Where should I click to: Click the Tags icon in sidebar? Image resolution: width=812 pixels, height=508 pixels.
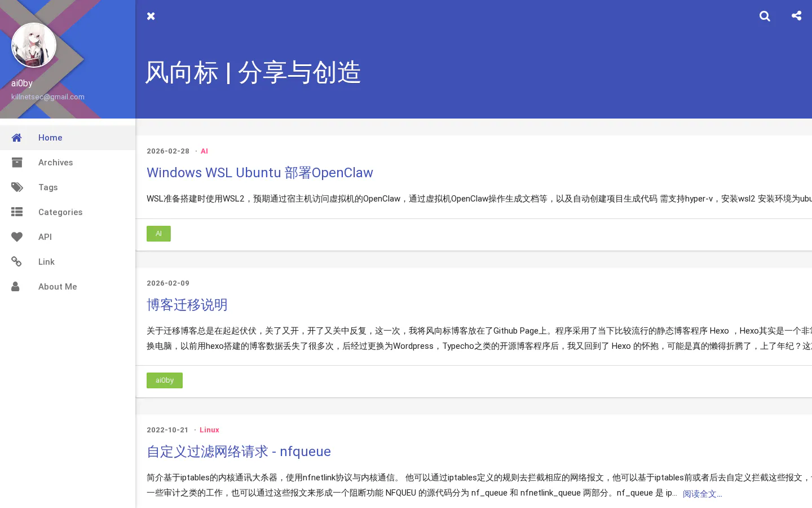[17, 187]
